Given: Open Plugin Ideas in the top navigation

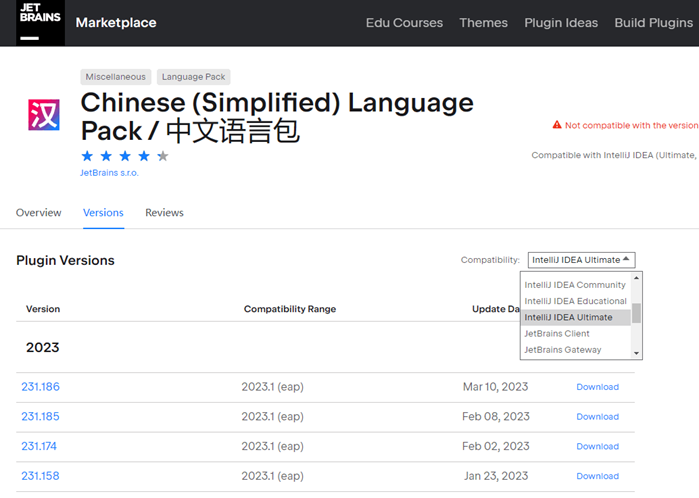Looking at the screenshot, I should [561, 23].
